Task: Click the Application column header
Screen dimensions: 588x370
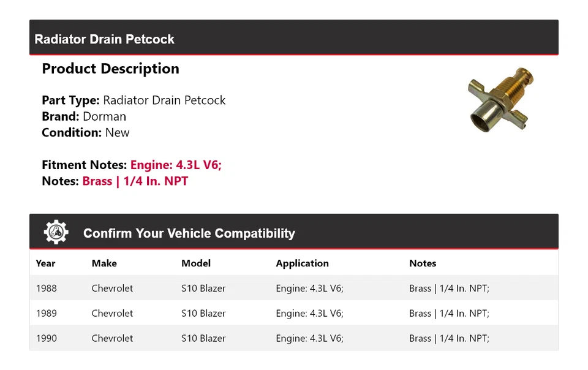Action: [302, 263]
